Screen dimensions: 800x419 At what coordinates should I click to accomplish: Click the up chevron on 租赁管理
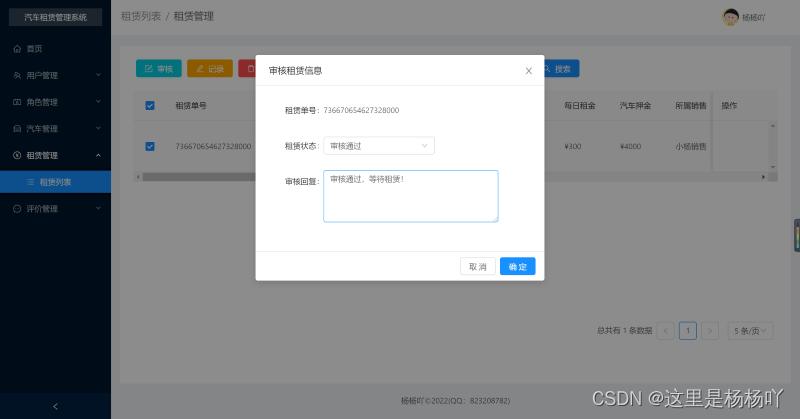click(x=98, y=155)
